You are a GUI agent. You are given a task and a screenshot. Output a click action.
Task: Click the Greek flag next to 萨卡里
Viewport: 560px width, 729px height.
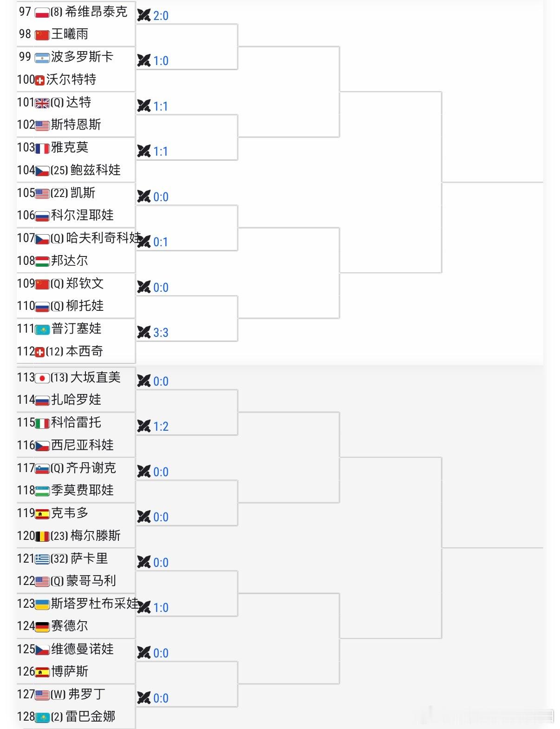coord(42,559)
